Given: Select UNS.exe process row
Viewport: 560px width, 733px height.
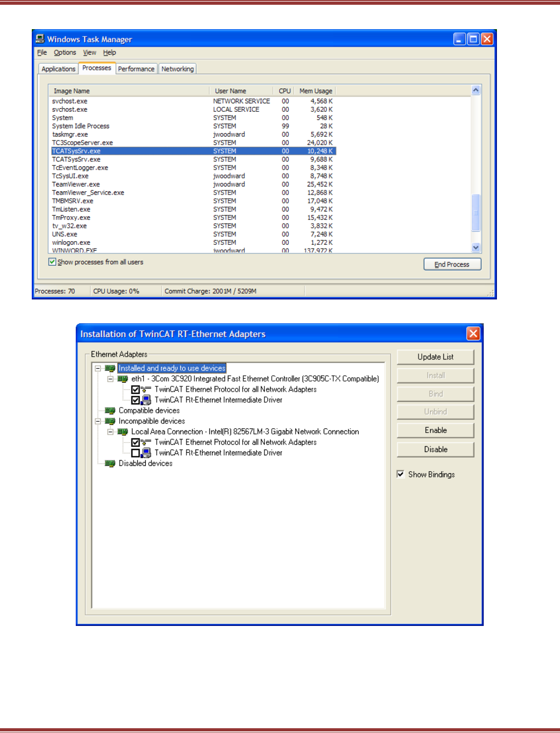Looking at the screenshot, I should coord(193,234).
